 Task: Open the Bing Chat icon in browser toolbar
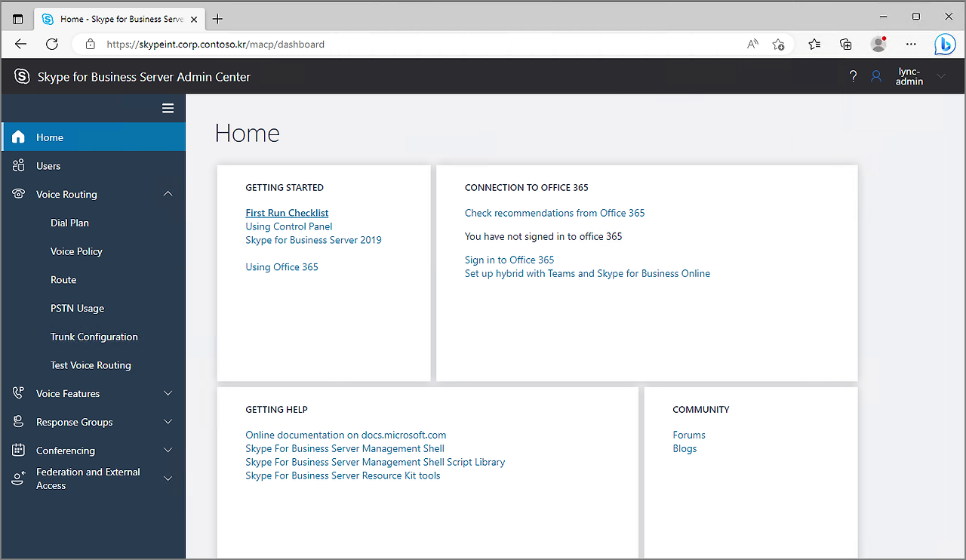944,44
